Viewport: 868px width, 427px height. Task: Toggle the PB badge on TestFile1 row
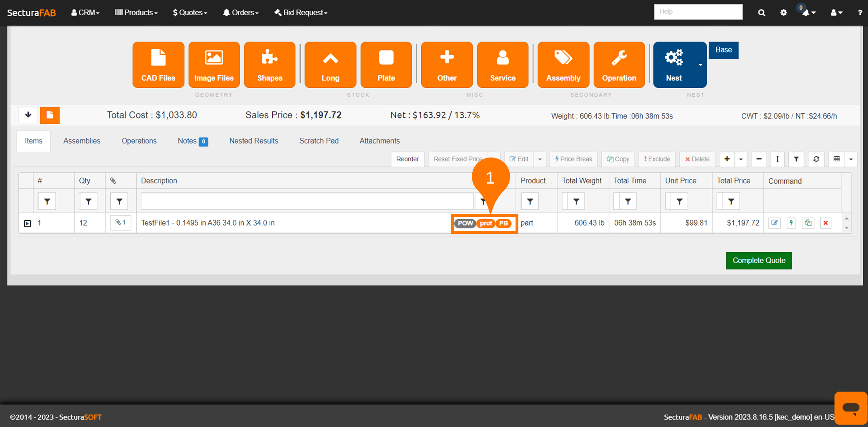tap(503, 223)
